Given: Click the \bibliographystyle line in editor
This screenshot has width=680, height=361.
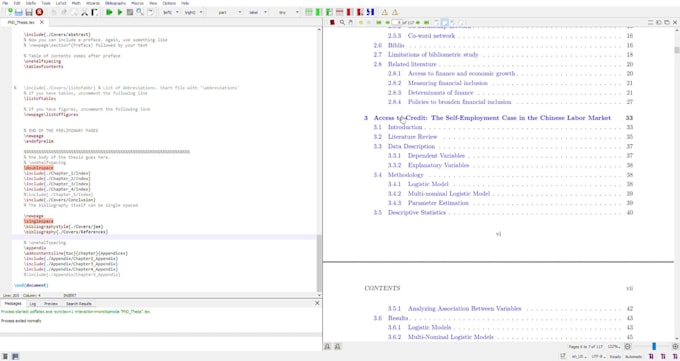Looking at the screenshot, I should (63, 226).
